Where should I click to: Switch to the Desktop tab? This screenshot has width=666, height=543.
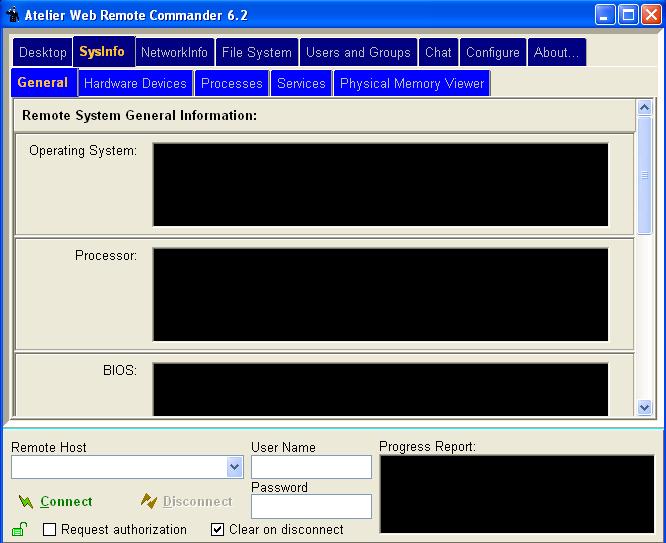tap(42, 52)
